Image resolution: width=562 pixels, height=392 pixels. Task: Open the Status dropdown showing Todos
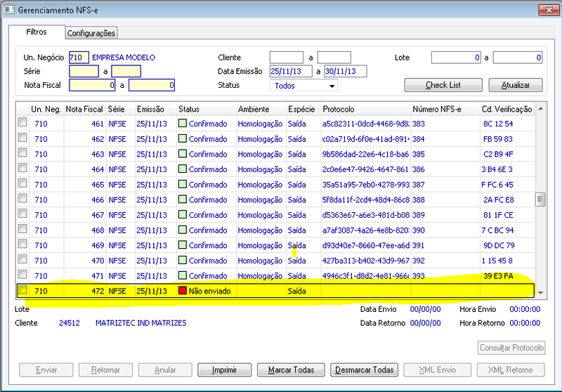click(x=303, y=86)
